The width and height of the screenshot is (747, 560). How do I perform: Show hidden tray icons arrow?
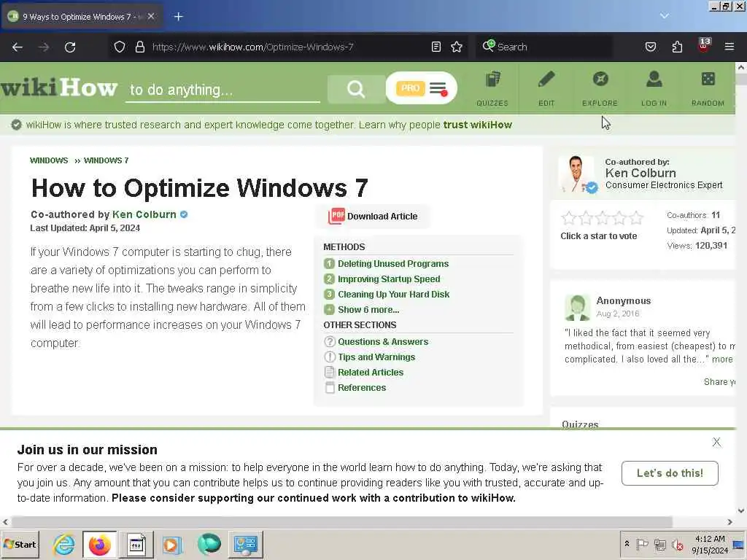pos(627,544)
